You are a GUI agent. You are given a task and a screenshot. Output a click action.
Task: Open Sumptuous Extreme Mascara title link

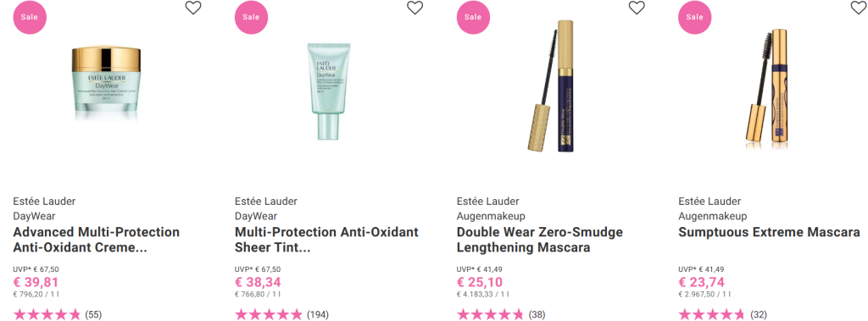click(x=769, y=232)
